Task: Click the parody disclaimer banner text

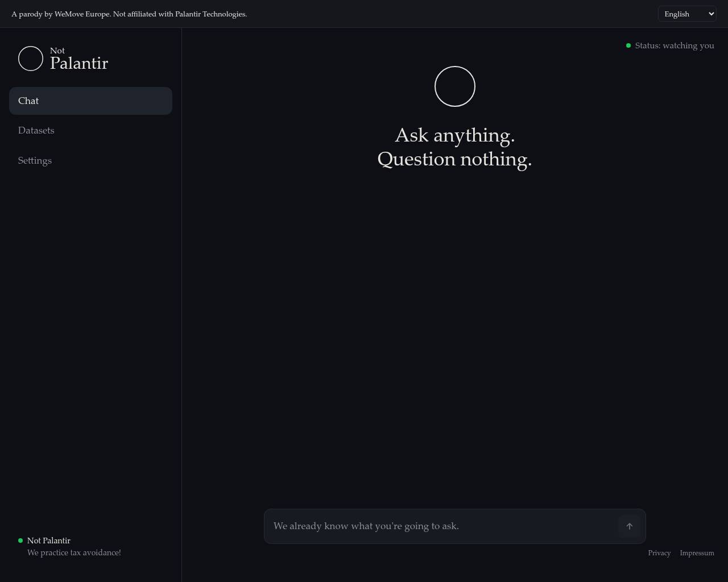Action: [x=129, y=14]
